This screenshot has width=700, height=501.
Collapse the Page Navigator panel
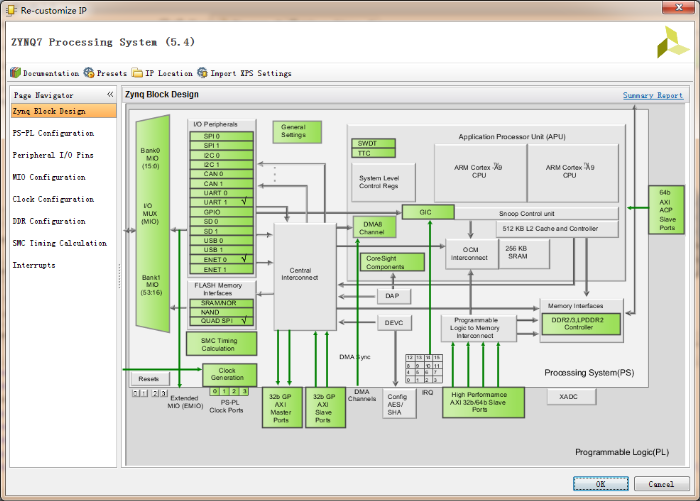click(x=110, y=95)
